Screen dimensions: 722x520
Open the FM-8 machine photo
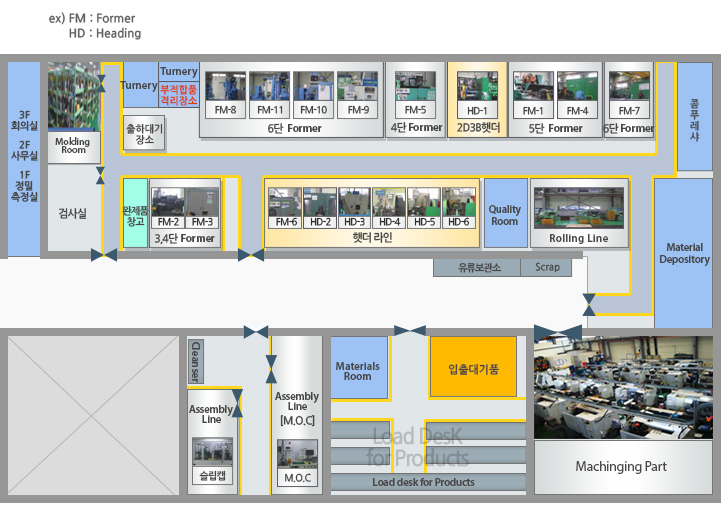pyautogui.click(x=225, y=86)
